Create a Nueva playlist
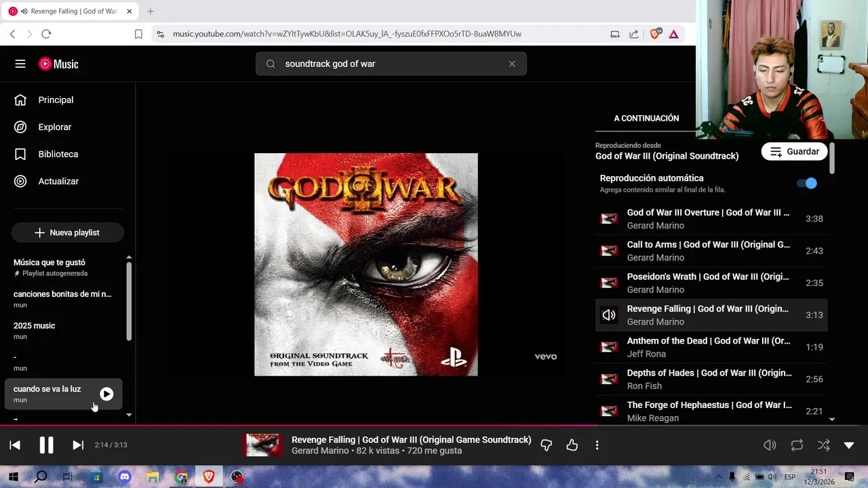Screen dimensions: 868x488 coord(67,232)
